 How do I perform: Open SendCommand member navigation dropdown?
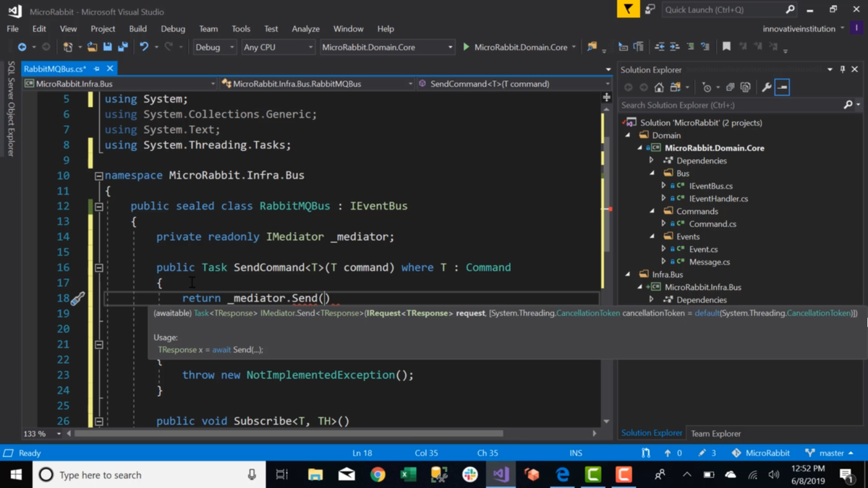point(514,84)
